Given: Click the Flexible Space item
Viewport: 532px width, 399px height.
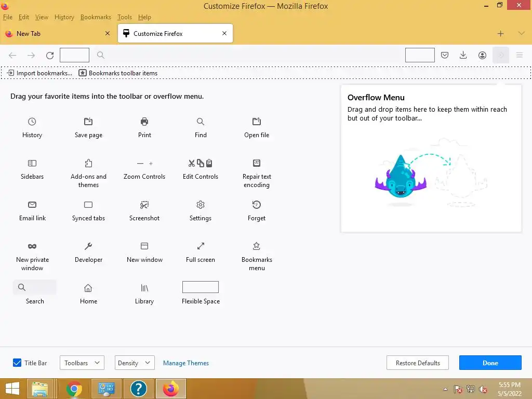Looking at the screenshot, I should 201,287.
